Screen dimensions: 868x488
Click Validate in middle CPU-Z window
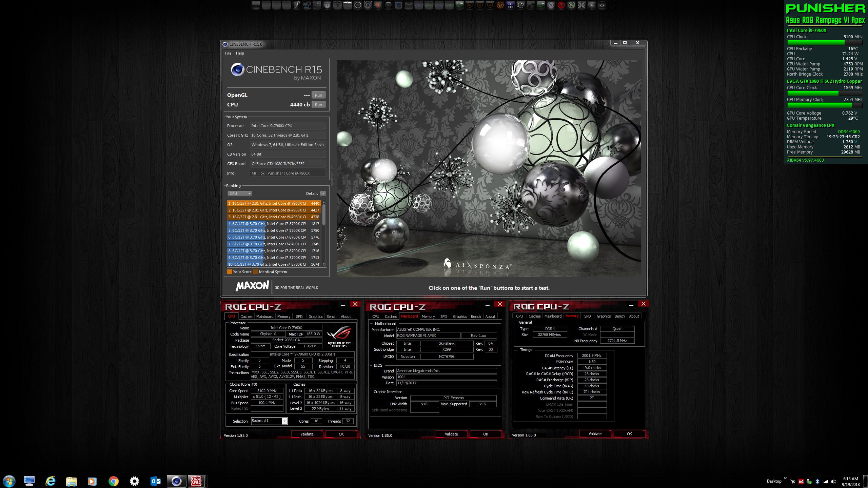pyautogui.click(x=451, y=434)
